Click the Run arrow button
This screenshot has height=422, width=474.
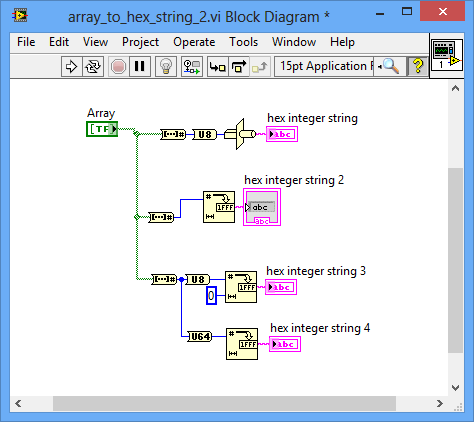click(71, 67)
